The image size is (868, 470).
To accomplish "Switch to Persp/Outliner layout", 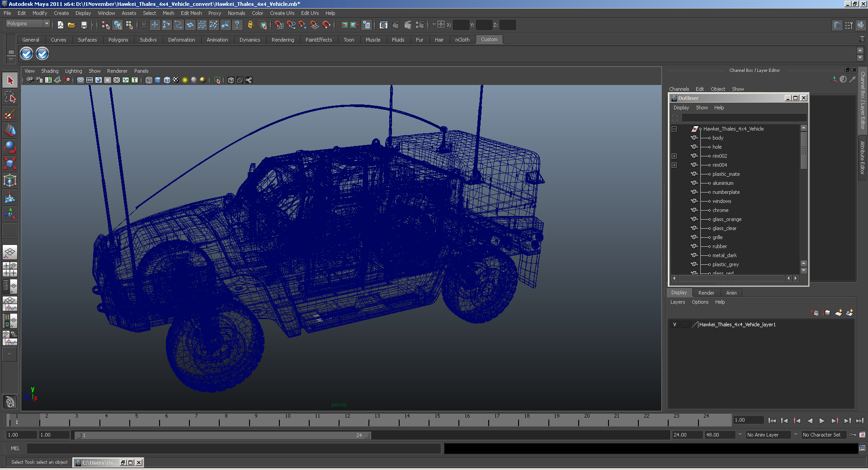I will point(10,287).
